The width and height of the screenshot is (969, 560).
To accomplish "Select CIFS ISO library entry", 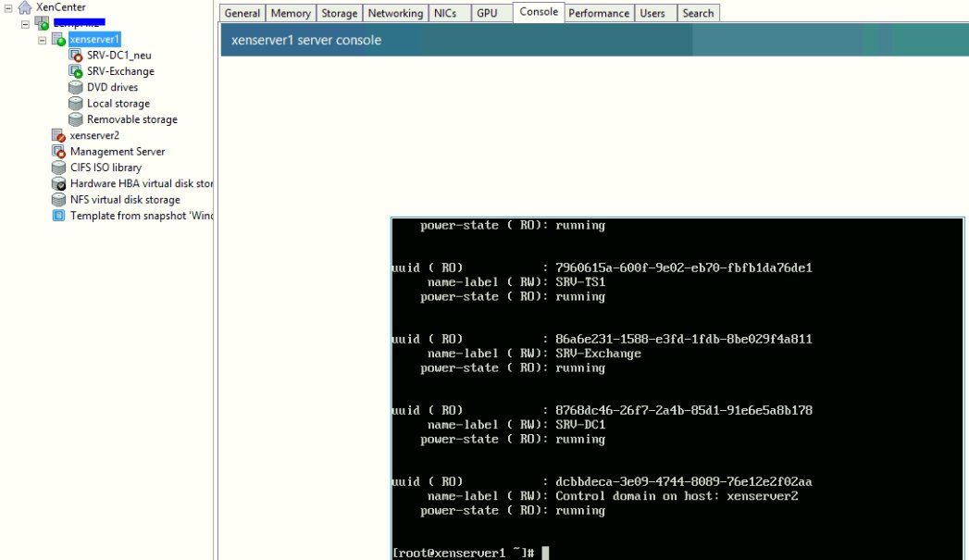I will click(x=106, y=168).
